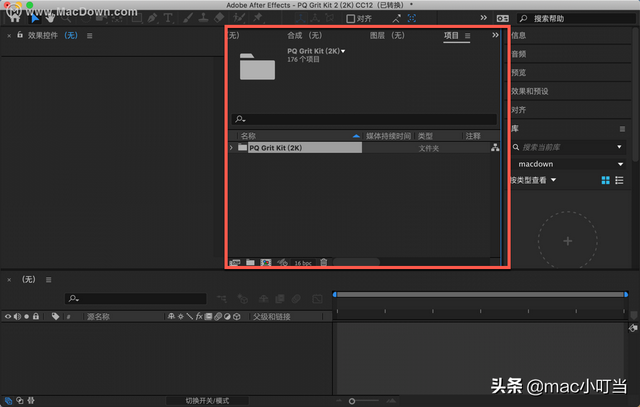Select the Pen tool in the toolbar
Screen dimensions: 640x407
152,18
